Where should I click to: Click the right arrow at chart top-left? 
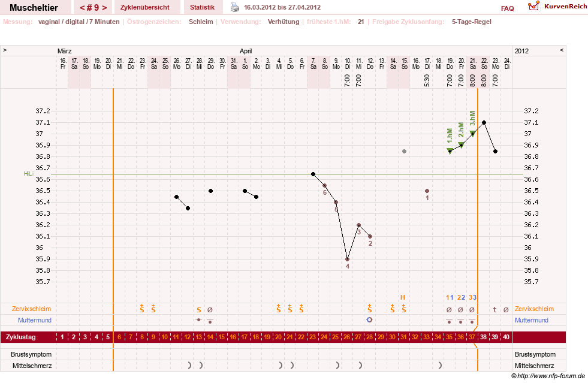point(5,50)
